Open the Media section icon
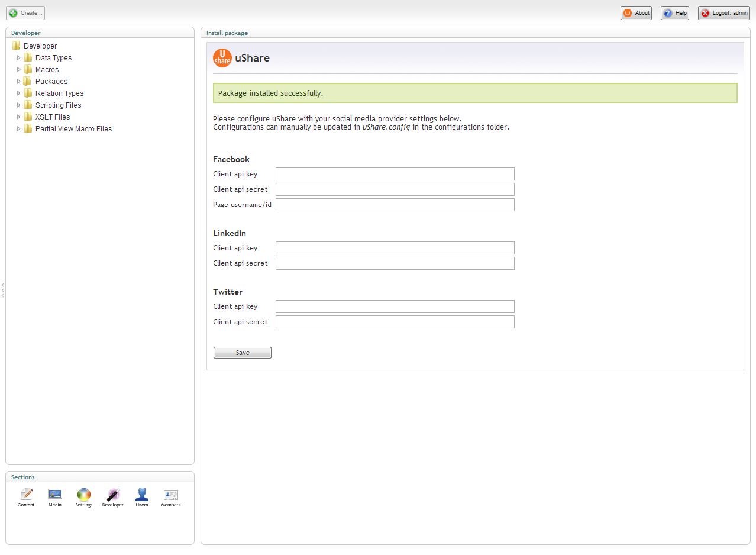The height and width of the screenshot is (555, 756). (x=55, y=494)
